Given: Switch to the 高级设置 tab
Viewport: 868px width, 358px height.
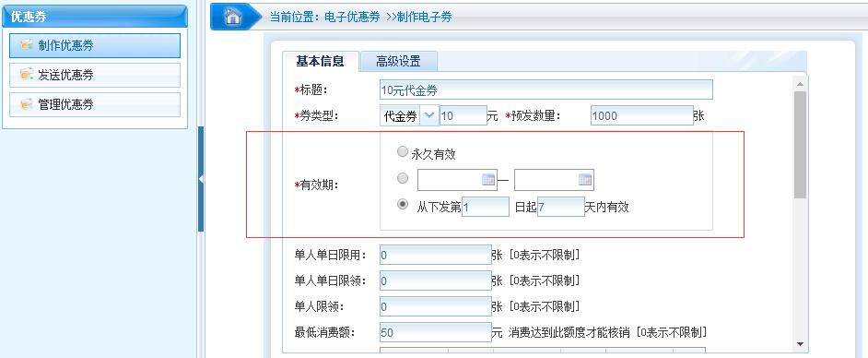Looking at the screenshot, I should pyautogui.click(x=399, y=61).
